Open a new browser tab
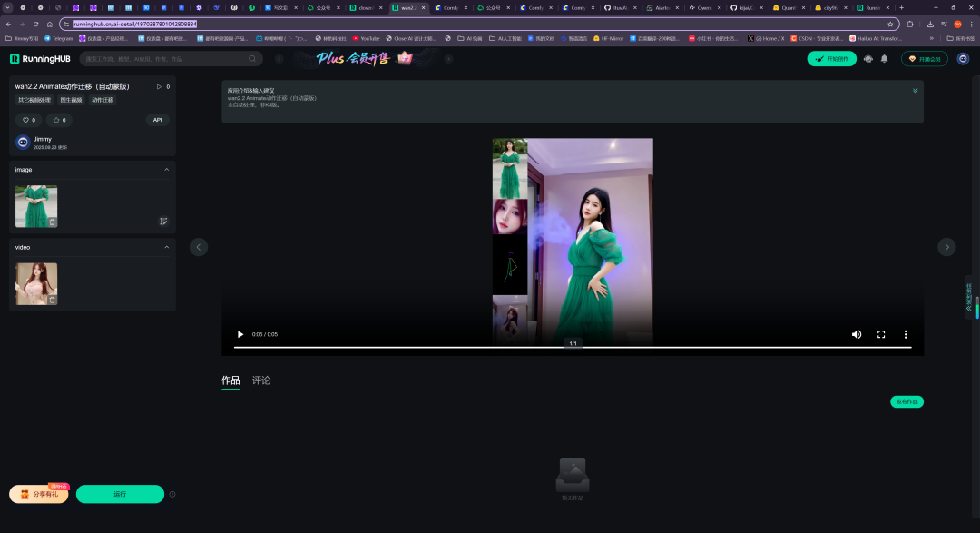Viewport: 980px width, 533px height. coord(901,7)
